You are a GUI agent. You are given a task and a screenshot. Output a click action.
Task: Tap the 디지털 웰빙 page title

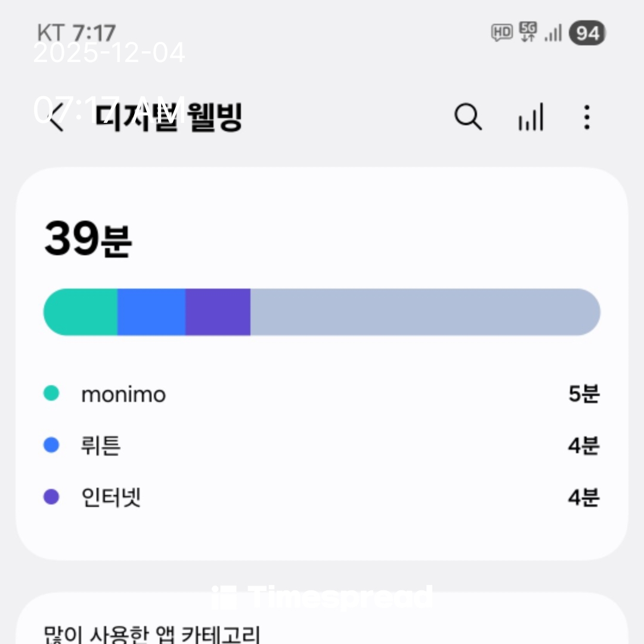point(170,117)
